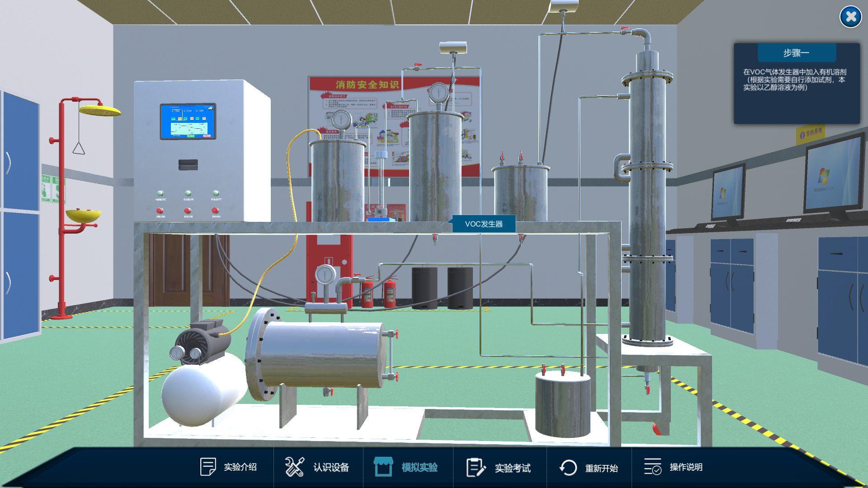Click the 步骤一 step header
This screenshot has height=488, width=868.
click(x=796, y=53)
